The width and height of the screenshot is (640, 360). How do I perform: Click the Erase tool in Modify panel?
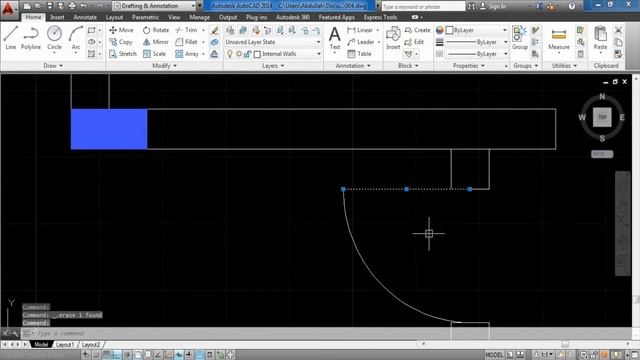coord(215,30)
